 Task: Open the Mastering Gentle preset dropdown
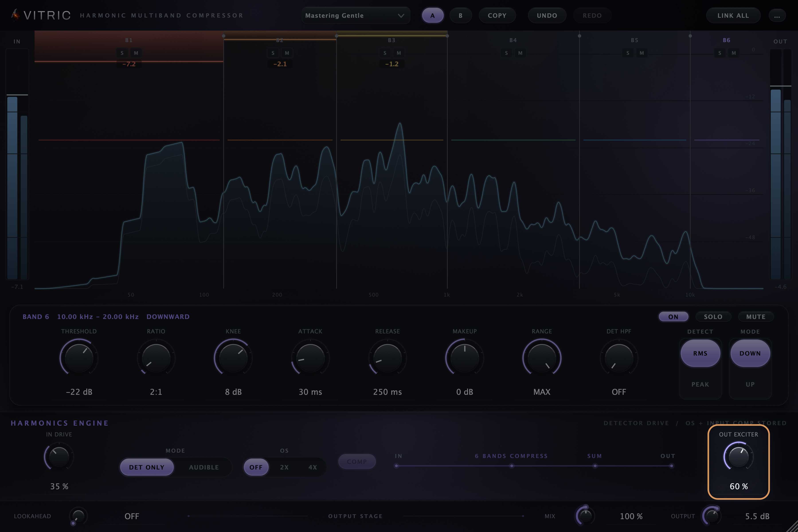coord(356,16)
